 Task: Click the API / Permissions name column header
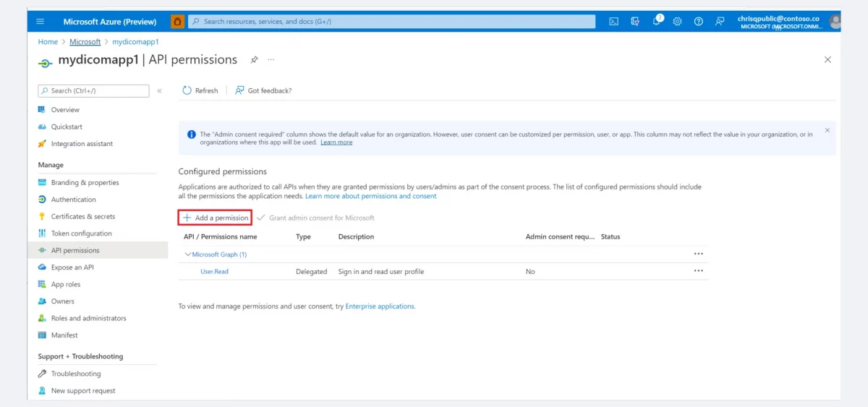pyautogui.click(x=220, y=237)
